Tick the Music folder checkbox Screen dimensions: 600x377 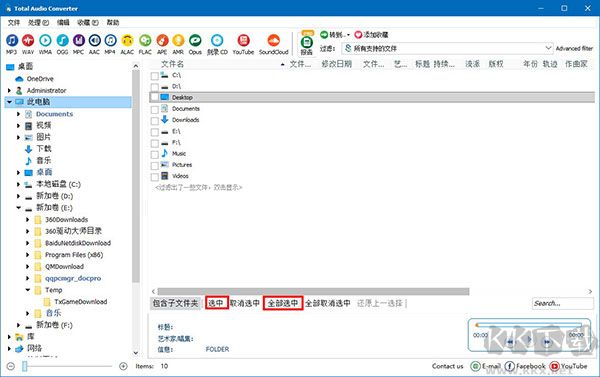tap(155, 154)
